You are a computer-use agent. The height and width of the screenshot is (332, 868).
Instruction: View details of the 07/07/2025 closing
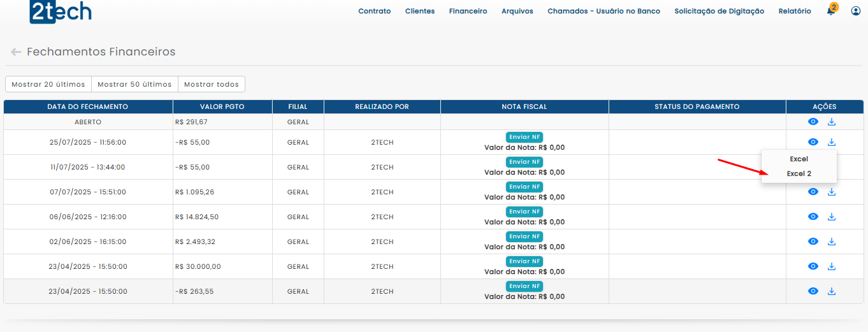pos(813,192)
